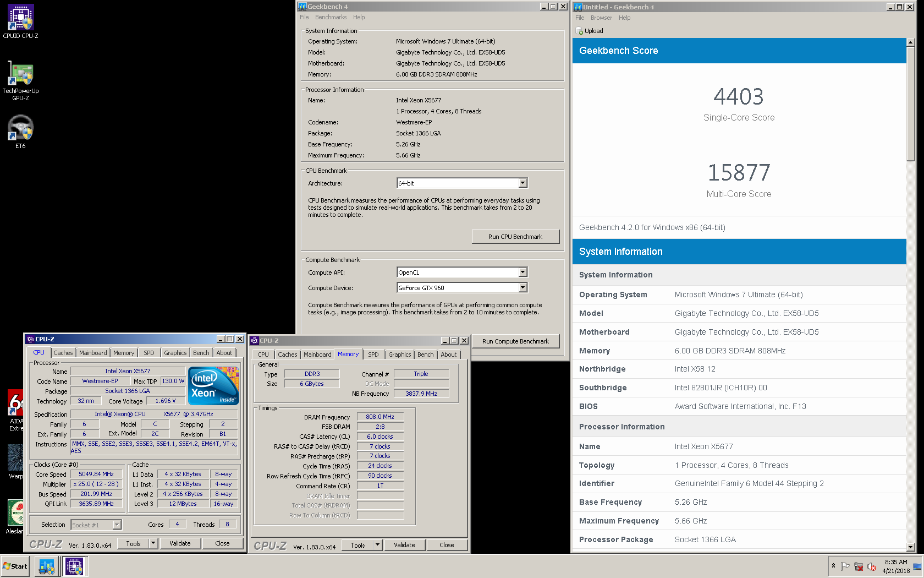Click the Untitled - Geekbench 4 title bar icon
This screenshot has width=924, height=578.
pyautogui.click(x=578, y=7)
